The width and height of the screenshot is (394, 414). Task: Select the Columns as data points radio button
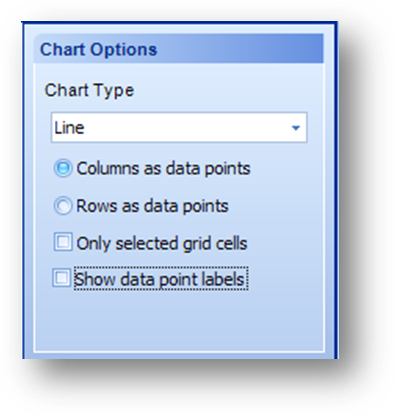[63, 168]
